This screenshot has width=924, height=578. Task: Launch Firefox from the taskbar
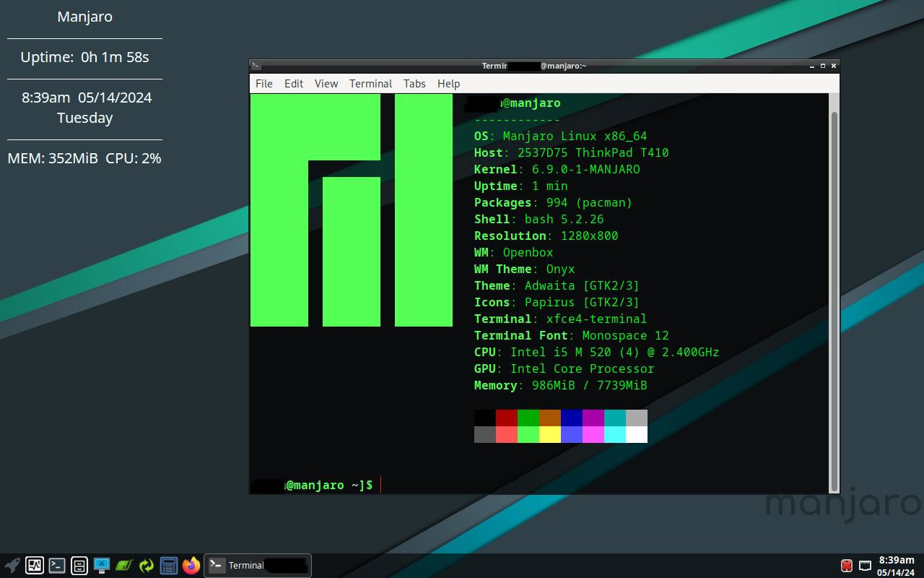pyautogui.click(x=191, y=565)
